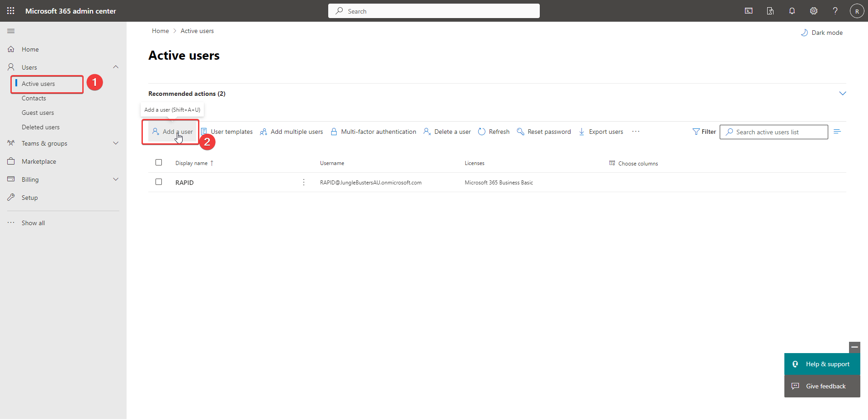The width and height of the screenshot is (868, 420).
Task: Switch to Dark mode
Action: coord(822,32)
